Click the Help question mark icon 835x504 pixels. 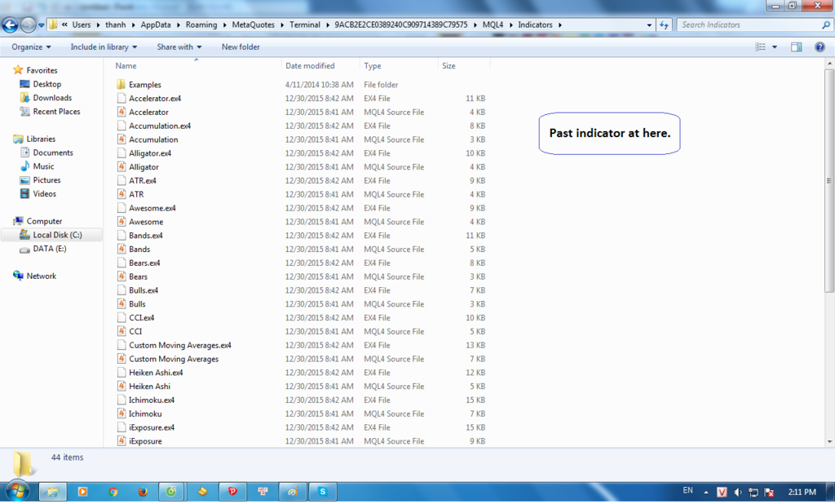(x=820, y=46)
